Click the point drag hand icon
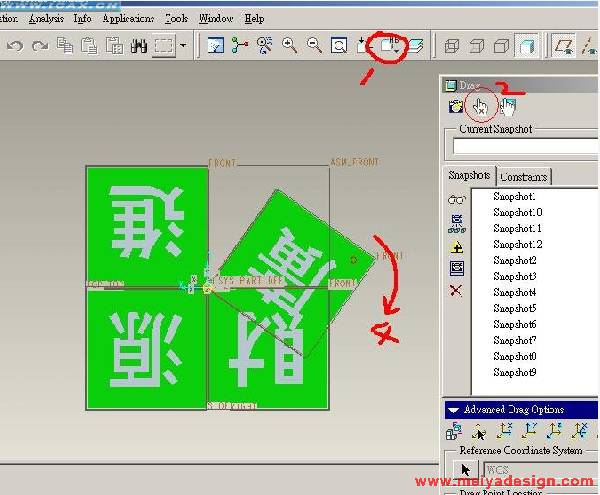This screenshot has height=495, width=600. (x=481, y=106)
